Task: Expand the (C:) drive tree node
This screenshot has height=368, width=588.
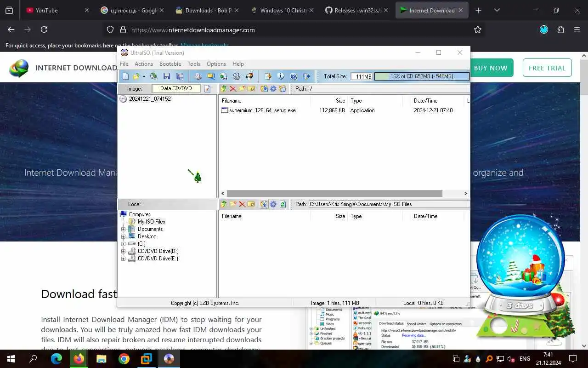Action: 123,244
